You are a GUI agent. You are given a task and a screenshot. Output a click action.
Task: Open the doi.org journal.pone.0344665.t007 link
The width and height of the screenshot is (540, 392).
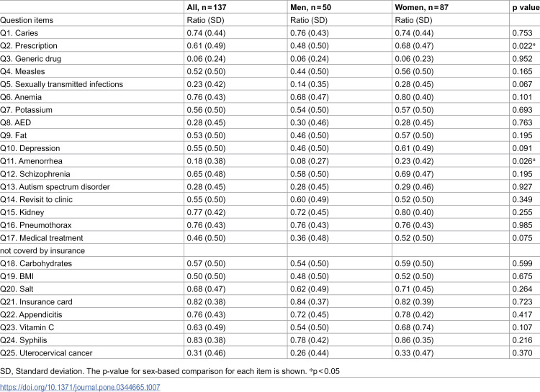click(x=80, y=387)
